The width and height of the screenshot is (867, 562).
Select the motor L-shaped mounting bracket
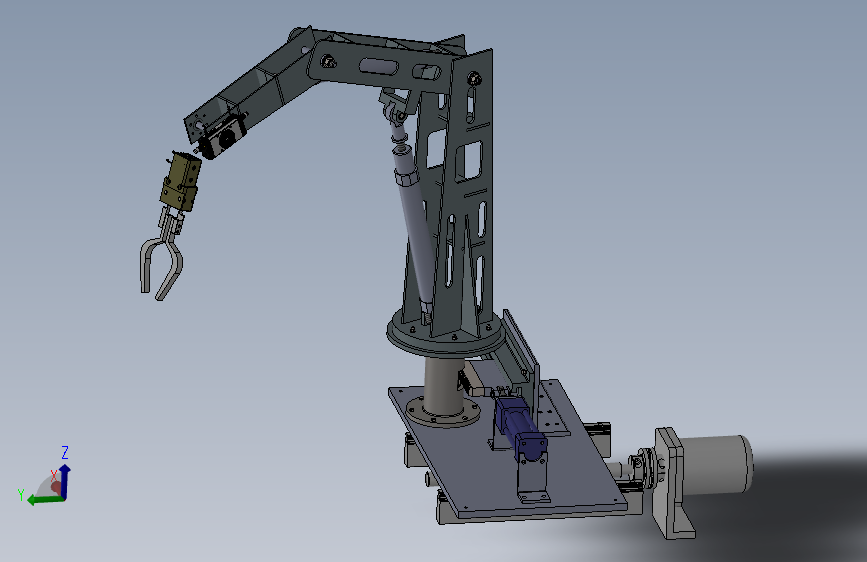[x=671, y=482]
